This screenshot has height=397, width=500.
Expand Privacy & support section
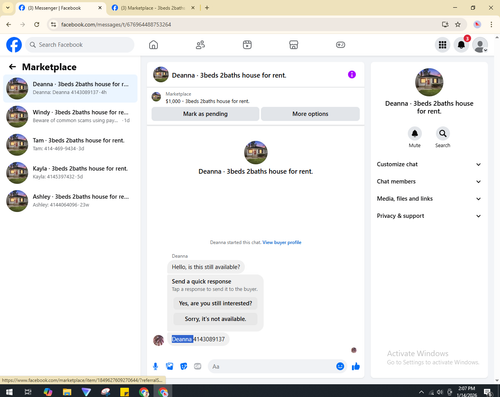tap(429, 216)
